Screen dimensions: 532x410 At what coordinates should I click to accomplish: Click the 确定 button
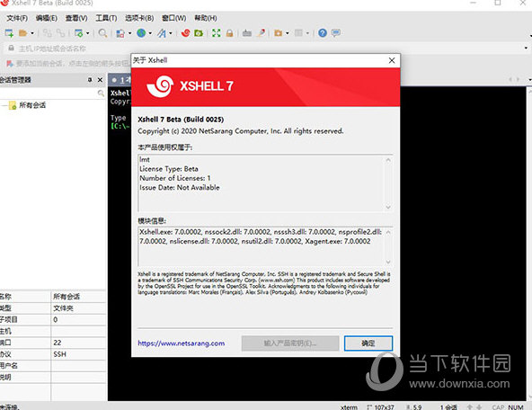pos(368,343)
